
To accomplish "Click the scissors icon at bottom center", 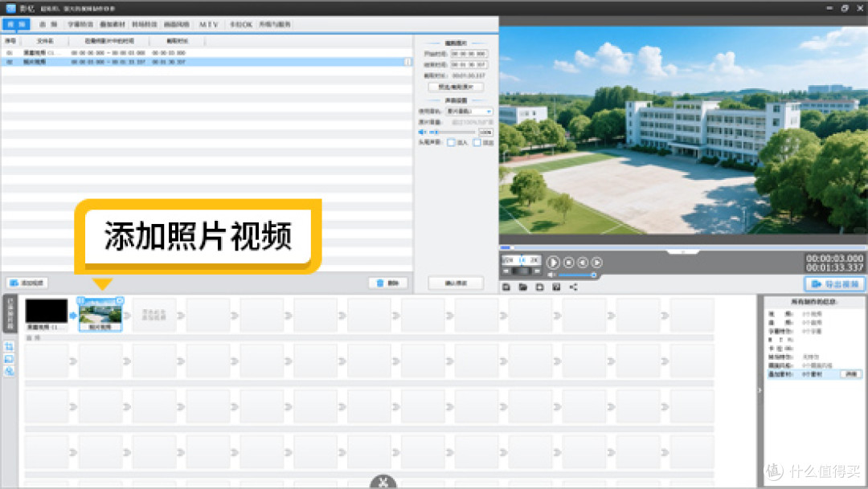I will pyautogui.click(x=383, y=482).
